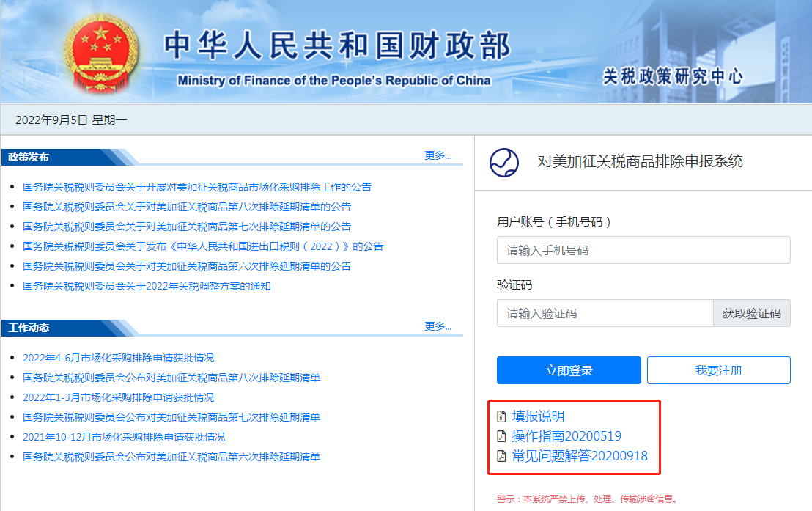This screenshot has width=812, height=511.
Task: Click 获取验证码 button
Action: coord(751,313)
